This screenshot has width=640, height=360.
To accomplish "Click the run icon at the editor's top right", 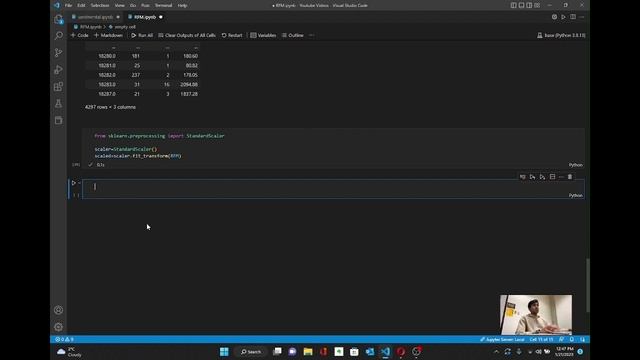I will [563, 17].
